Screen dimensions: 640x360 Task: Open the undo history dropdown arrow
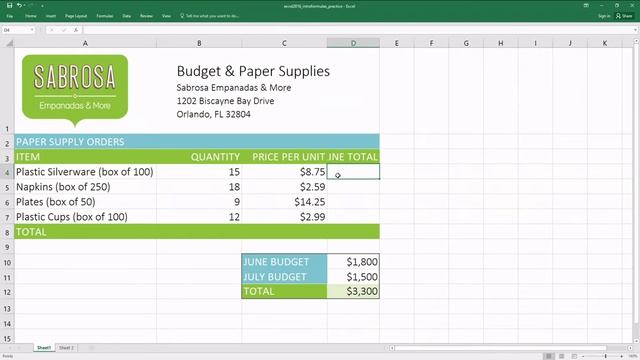point(24,6)
